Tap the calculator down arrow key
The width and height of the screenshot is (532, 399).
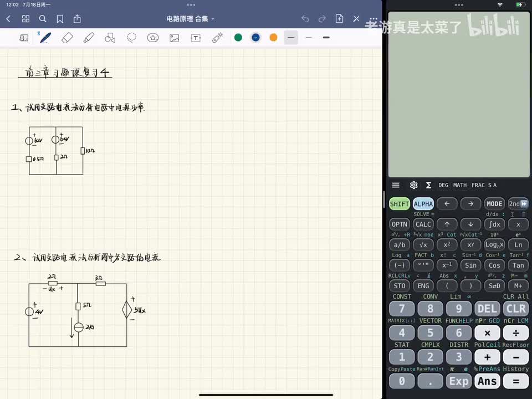click(x=470, y=224)
